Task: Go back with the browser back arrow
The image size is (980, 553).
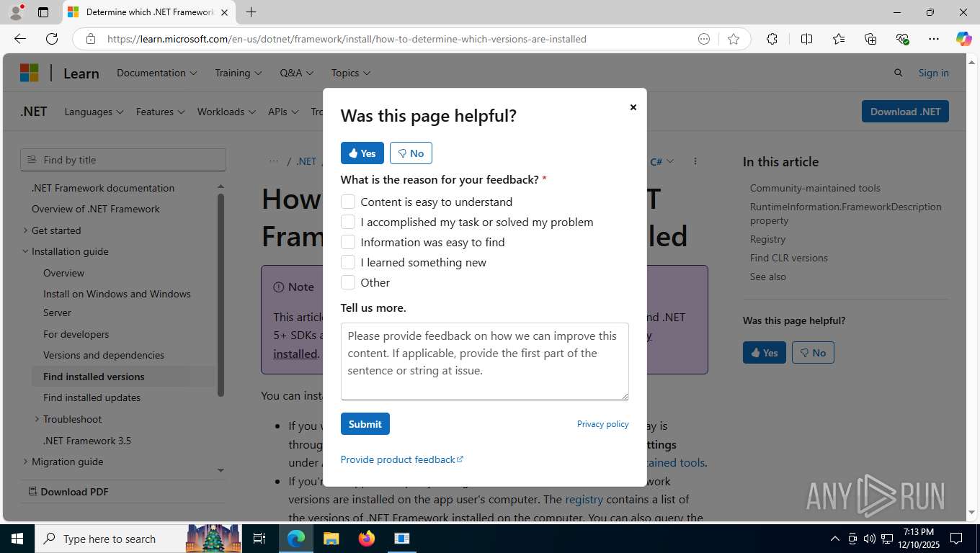Action: click(x=20, y=39)
